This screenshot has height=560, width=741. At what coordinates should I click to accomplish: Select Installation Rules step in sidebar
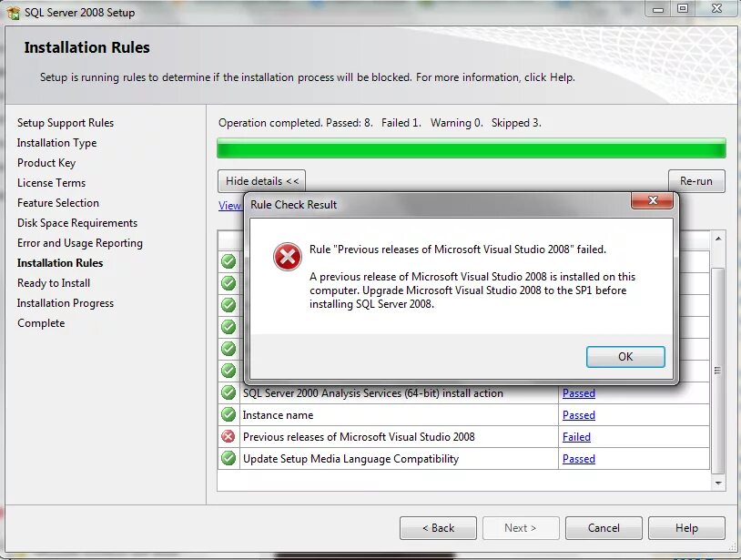click(x=60, y=263)
